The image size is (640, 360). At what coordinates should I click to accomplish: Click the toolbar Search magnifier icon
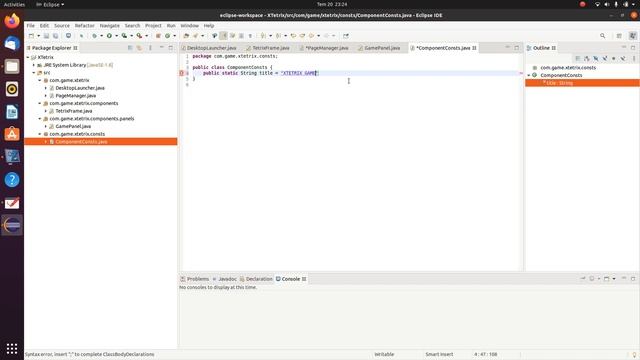(x=602, y=36)
